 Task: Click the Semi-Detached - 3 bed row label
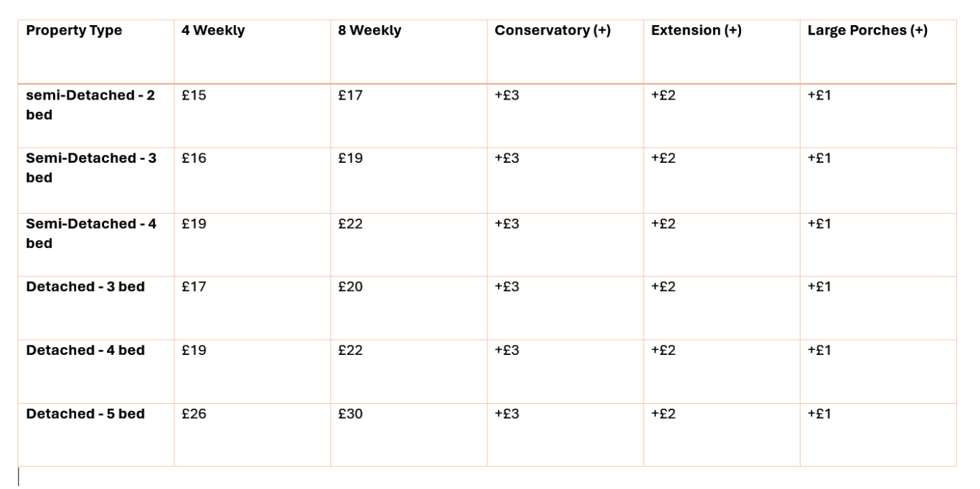click(x=91, y=168)
